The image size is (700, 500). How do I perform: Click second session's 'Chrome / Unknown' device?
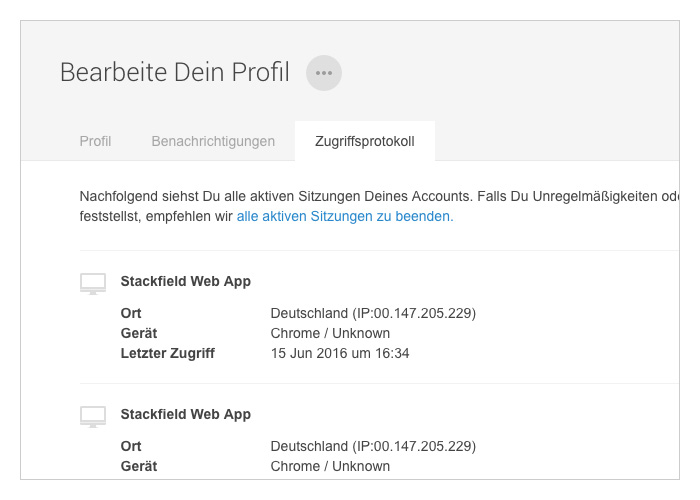click(x=330, y=466)
